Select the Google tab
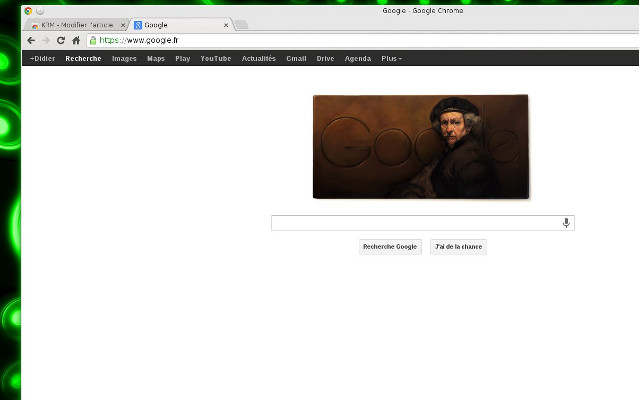Screen dimensions: 640x400 182,25
